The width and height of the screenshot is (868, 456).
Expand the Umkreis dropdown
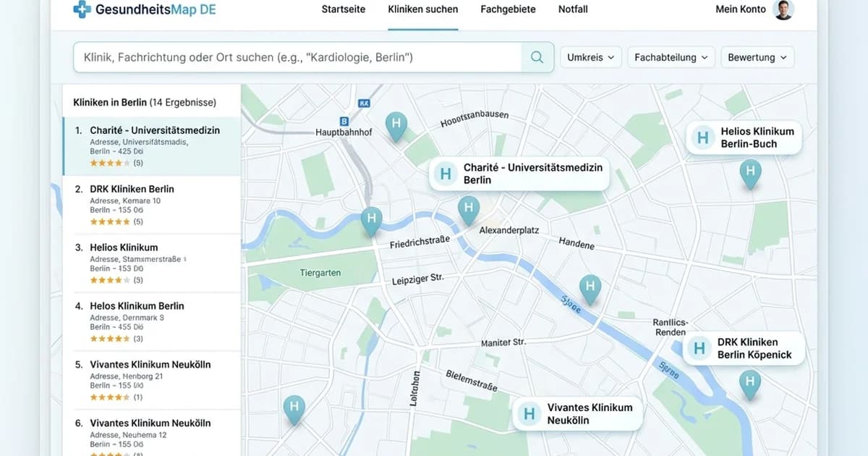point(591,57)
